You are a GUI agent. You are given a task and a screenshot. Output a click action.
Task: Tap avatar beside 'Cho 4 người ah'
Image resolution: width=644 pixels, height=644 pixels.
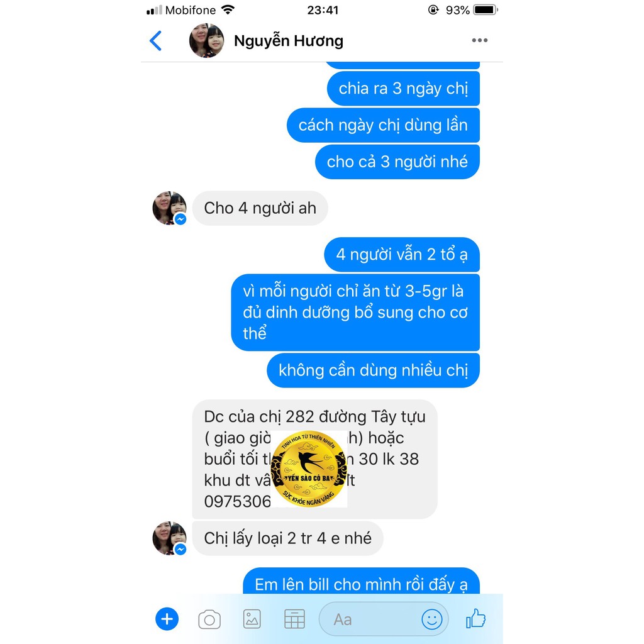pos(169,208)
